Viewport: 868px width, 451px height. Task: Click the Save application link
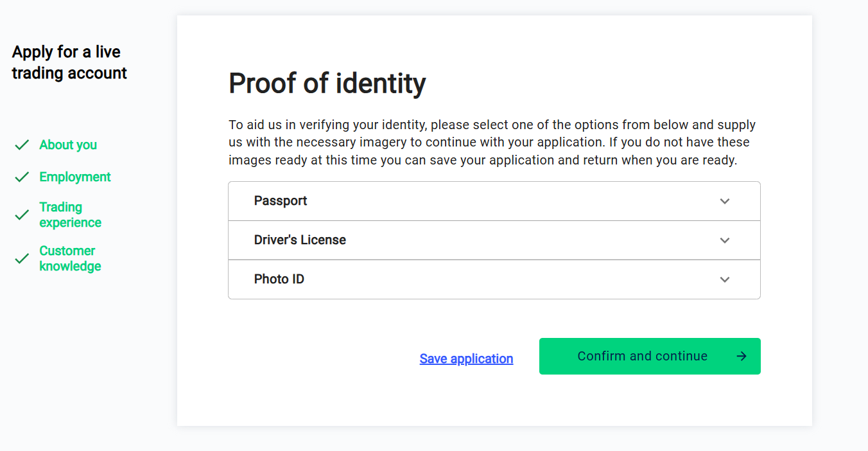pyautogui.click(x=466, y=358)
